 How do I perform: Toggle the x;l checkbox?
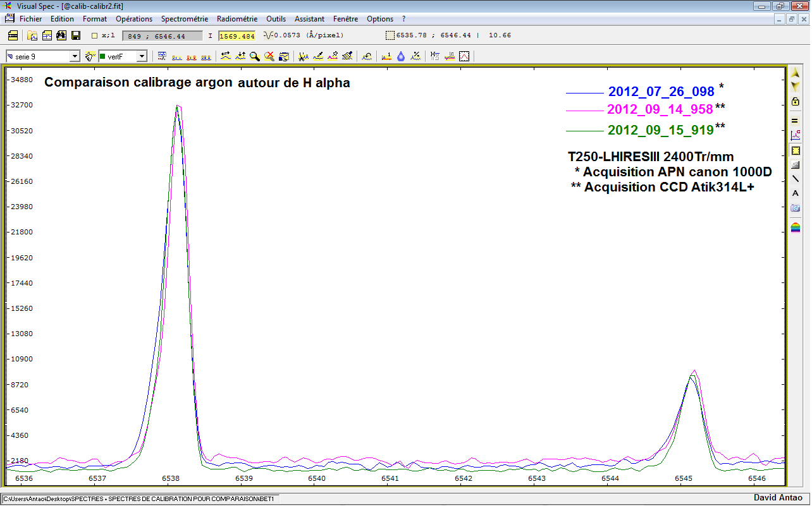(95, 35)
